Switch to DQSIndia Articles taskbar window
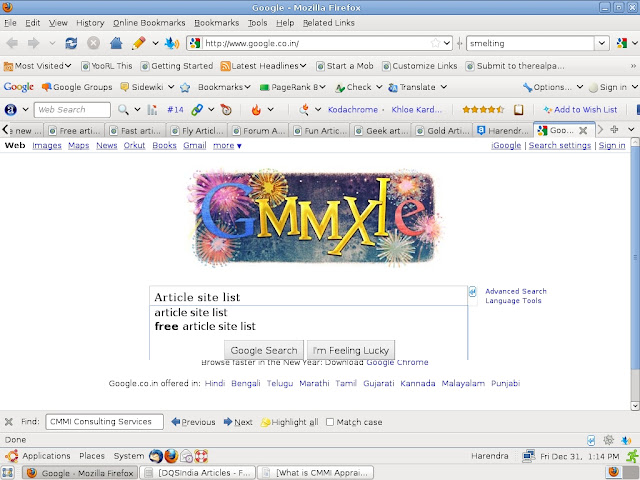 [198, 473]
